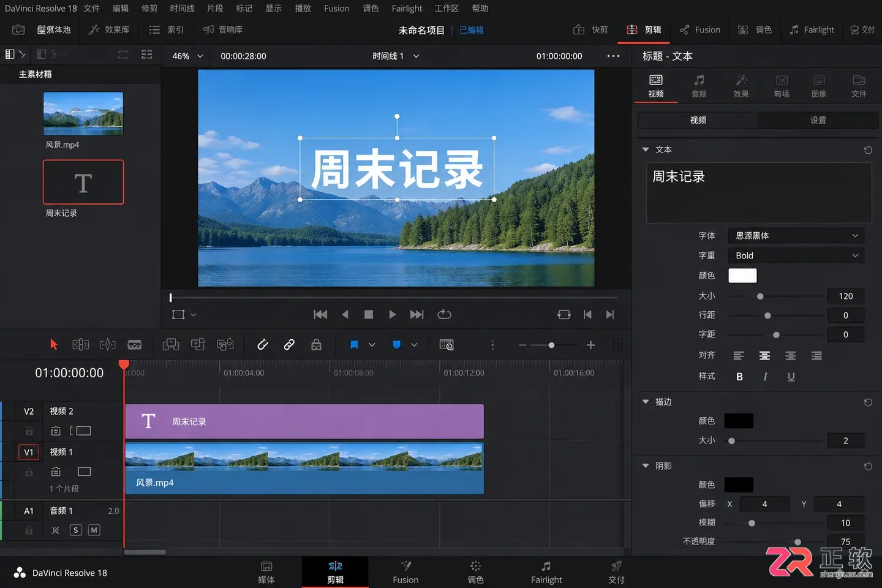Collapse the 阴影 section
The height and width of the screenshot is (588, 882).
coord(646,466)
